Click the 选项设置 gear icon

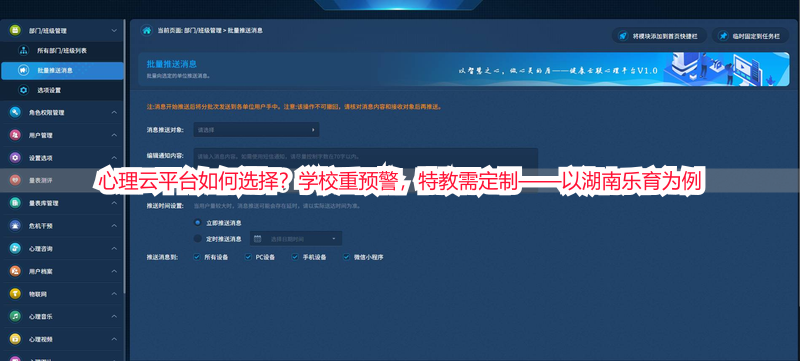pos(23,90)
